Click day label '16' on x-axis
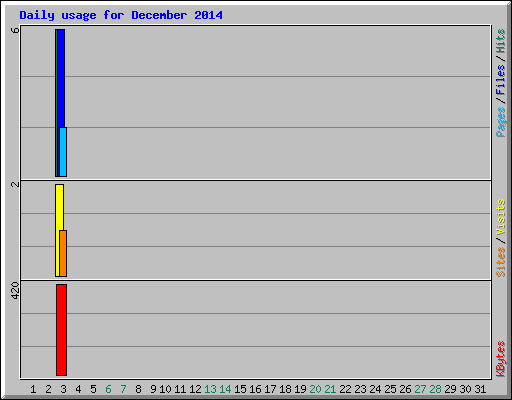Viewport: 512px width, 400px height. pos(255,389)
